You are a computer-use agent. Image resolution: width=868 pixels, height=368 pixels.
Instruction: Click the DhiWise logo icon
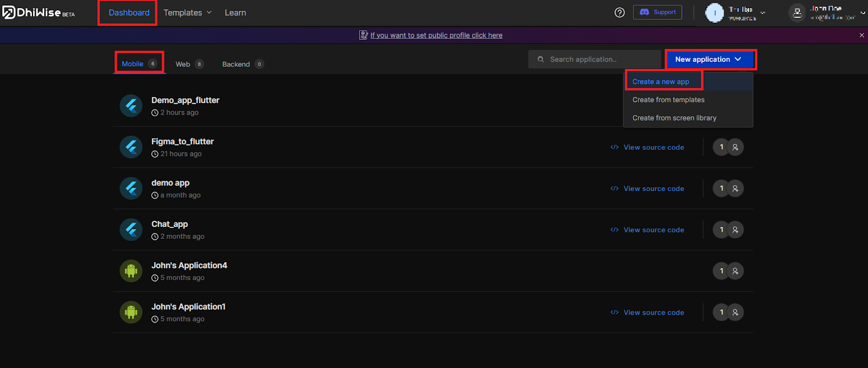click(9, 12)
